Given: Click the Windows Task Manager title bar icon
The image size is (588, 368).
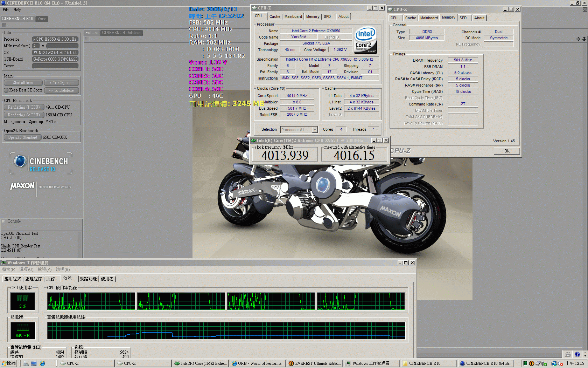Looking at the screenshot, I should pyautogui.click(x=4, y=263).
